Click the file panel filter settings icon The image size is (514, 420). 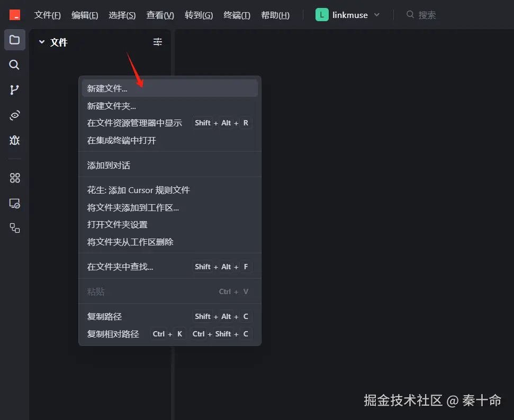pos(158,42)
